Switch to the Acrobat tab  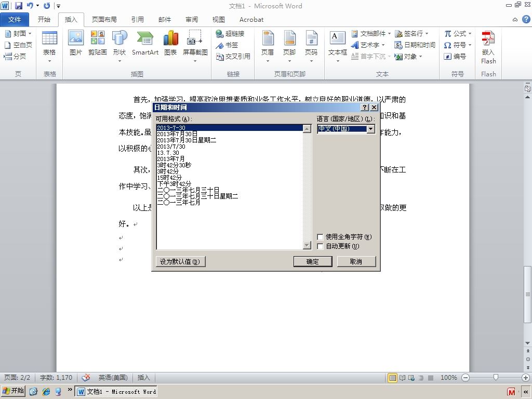[x=251, y=20]
